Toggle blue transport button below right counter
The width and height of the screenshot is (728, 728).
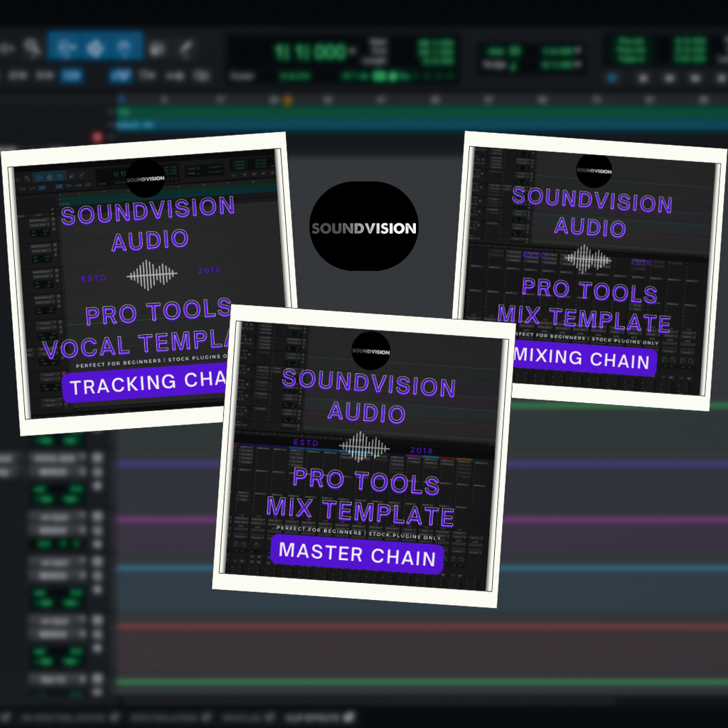(612, 77)
